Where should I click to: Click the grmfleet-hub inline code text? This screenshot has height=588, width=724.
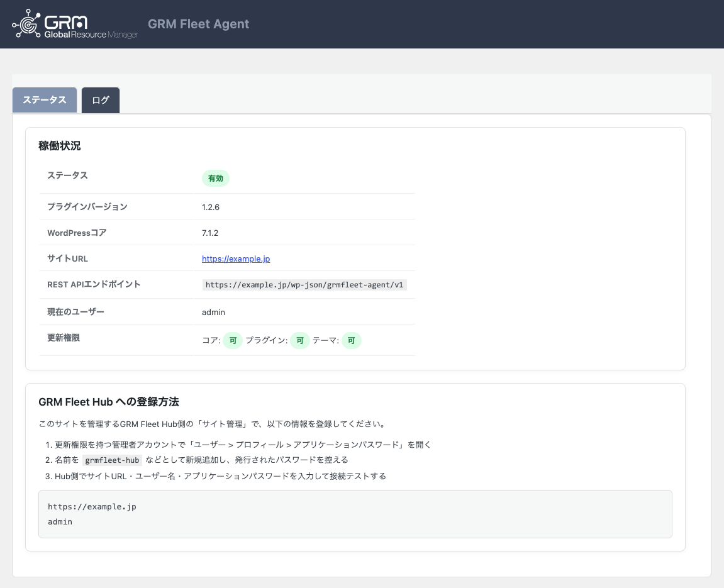tap(112, 460)
